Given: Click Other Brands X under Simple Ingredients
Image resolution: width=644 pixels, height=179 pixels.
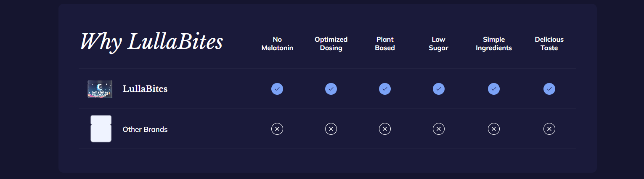Looking at the screenshot, I should tap(494, 129).
